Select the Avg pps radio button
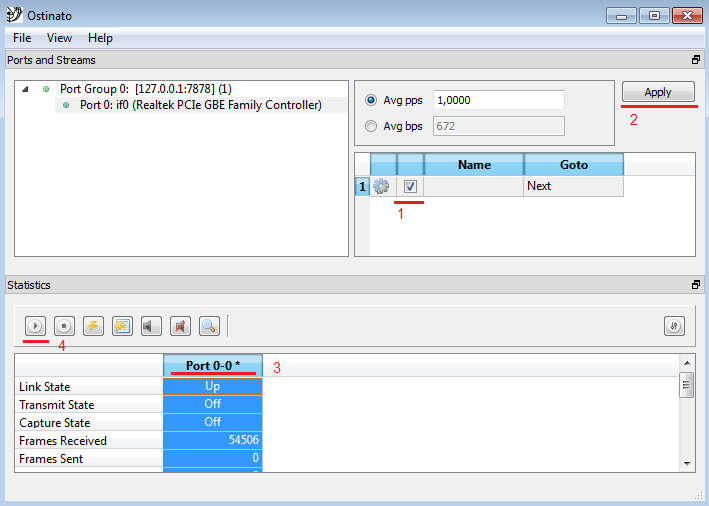This screenshot has width=709, height=506. (372, 101)
